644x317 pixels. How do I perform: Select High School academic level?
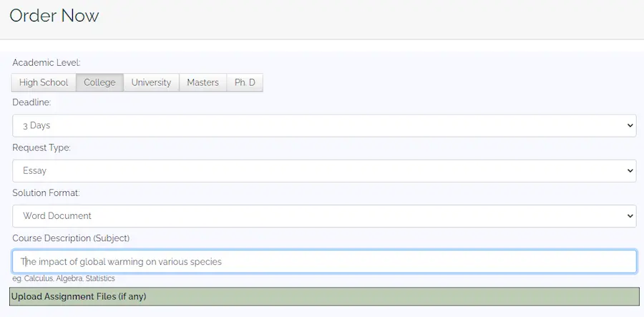[x=44, y=82]
